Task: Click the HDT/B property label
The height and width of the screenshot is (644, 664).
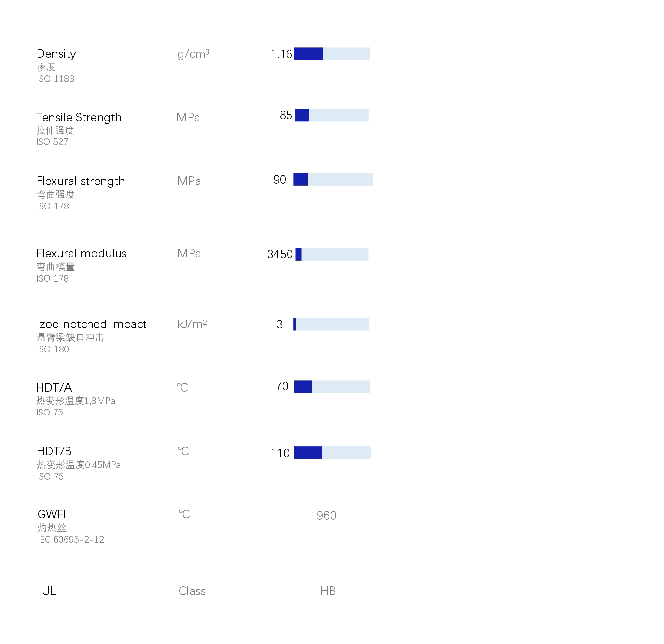Action: click(x=54, y=451)
